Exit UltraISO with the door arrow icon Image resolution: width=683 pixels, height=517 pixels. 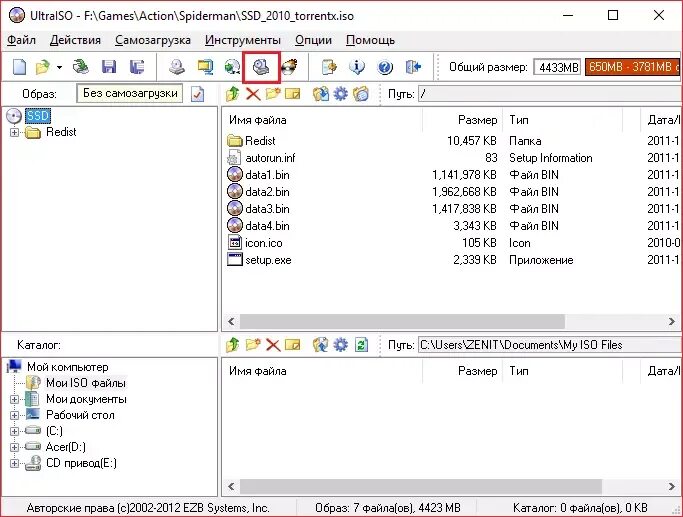pos(413,67)
